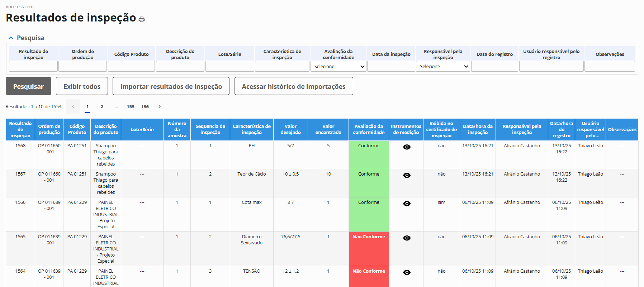Image resolution: width=644 pixels, height=287 pixels.
Task: Click the eye icon in row 1565
Action: pyautogui.click(x=407, y=238)
